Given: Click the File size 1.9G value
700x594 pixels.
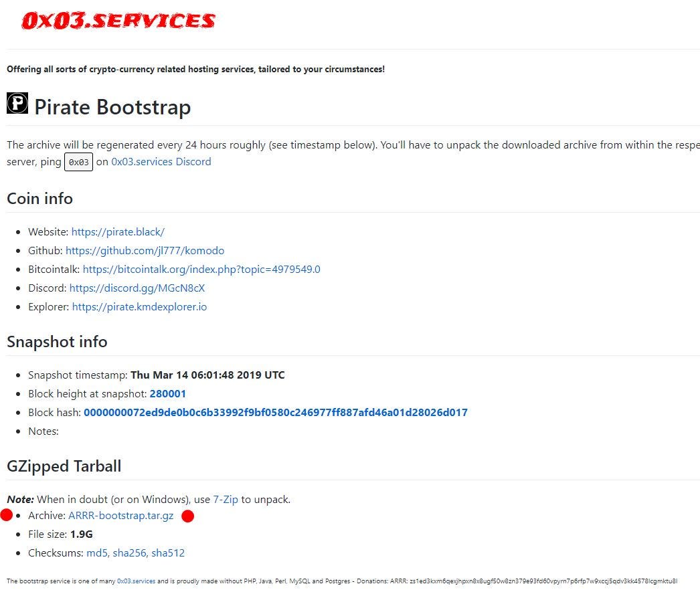Looking at the screenshot, I should pyautogui.click(x=81, y=534).
